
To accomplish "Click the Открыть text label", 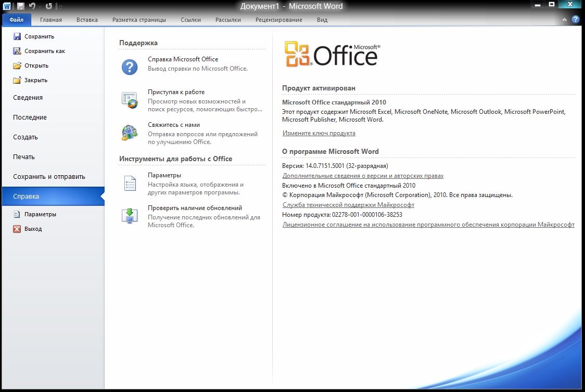I will (36, 66).
